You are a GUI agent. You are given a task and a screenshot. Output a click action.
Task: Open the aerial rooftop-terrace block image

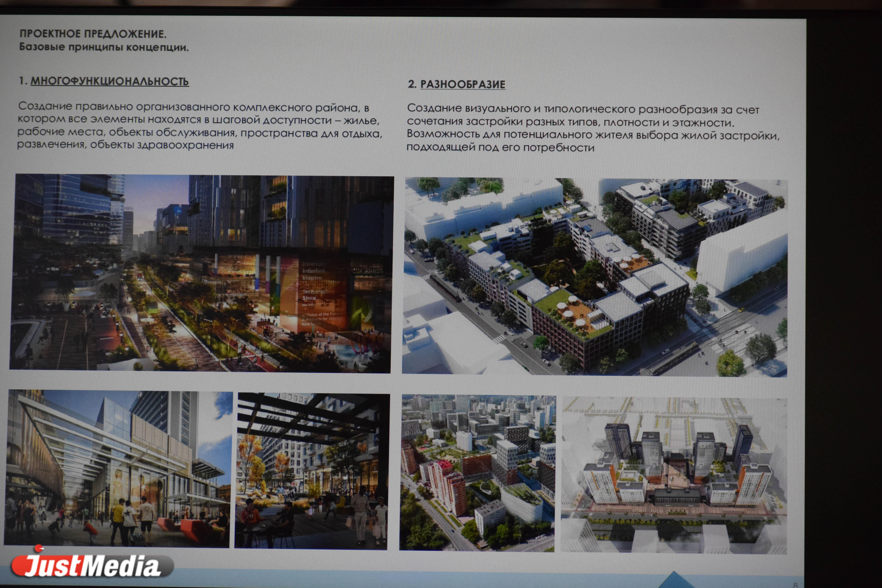pos(595,277)
